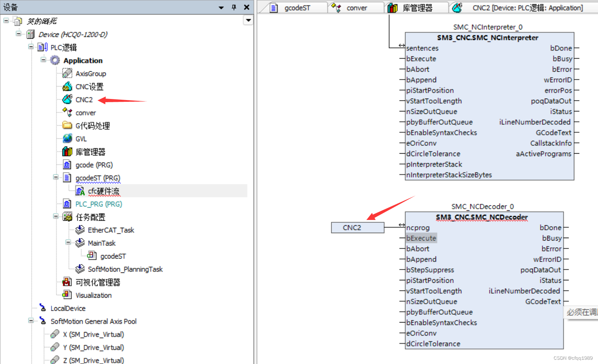The width and height of the screenshot is (598, 364).
Task: Click the LocalDevice icon
Action: coord(43,308)
